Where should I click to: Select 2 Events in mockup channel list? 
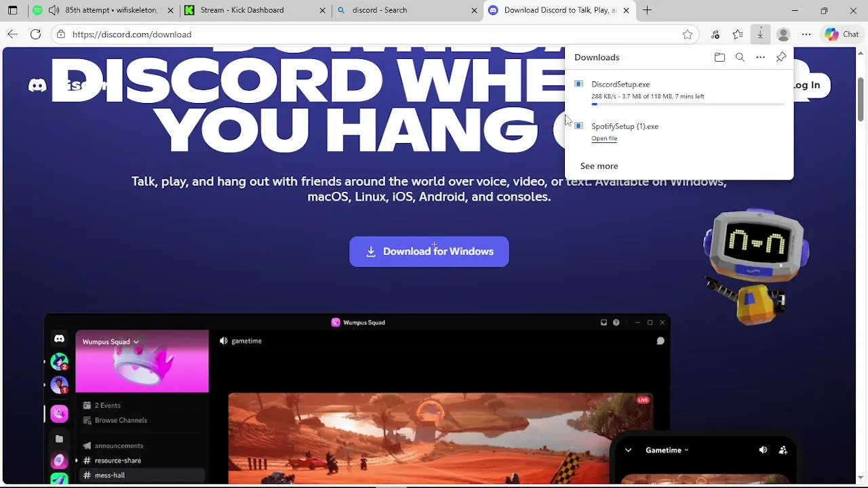(x=102, y=405)
